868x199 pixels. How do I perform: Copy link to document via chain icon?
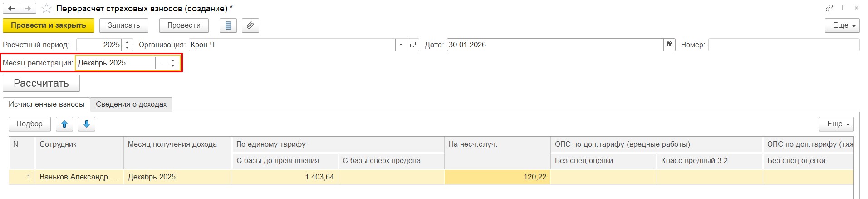829,8
